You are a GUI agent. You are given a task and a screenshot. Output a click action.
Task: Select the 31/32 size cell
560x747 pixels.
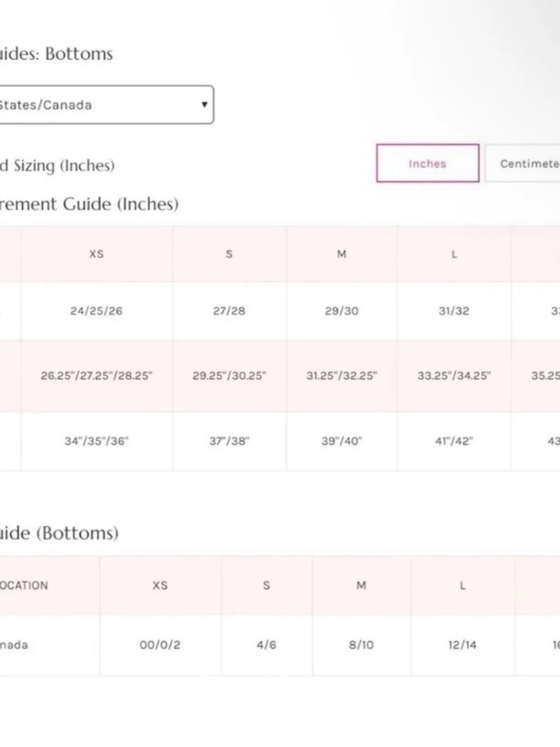tap(454, 311)
